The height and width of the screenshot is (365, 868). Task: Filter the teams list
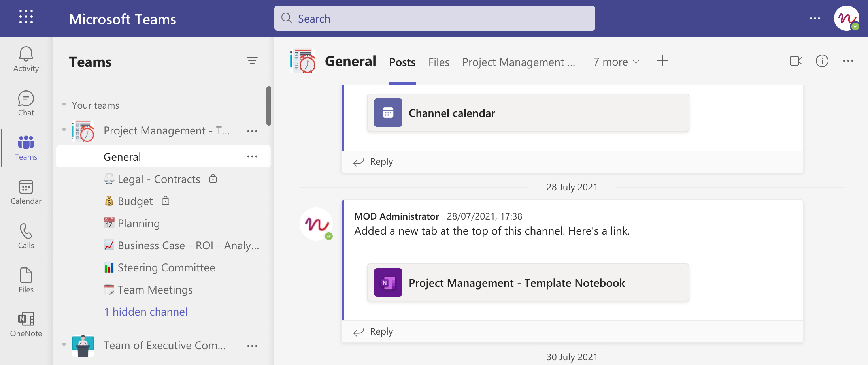click(252, 60)
